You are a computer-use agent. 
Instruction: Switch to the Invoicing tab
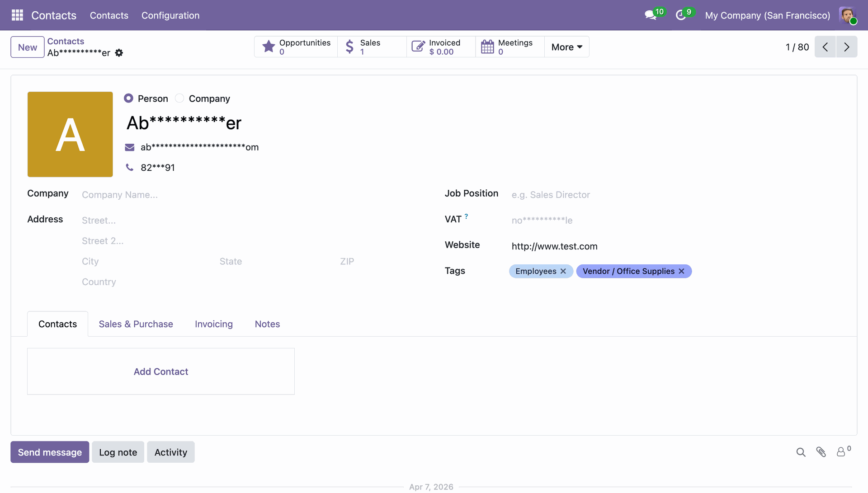[x=214, y=324]
